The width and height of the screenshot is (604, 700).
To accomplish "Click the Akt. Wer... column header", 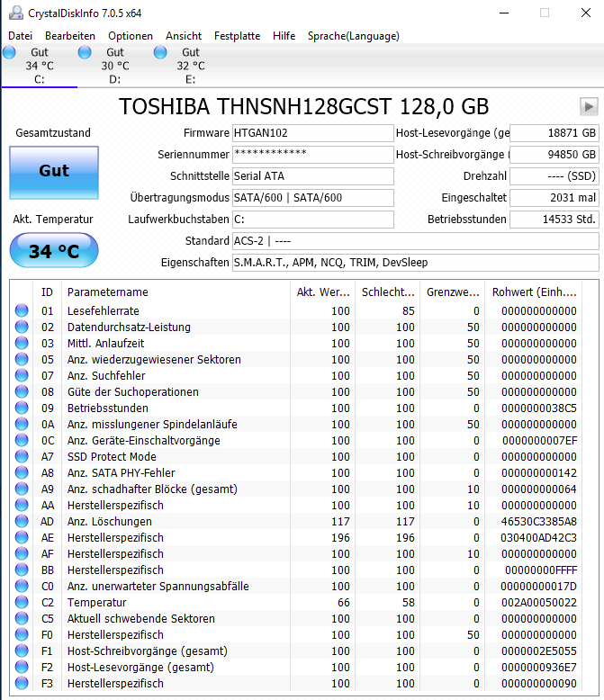I will pyautogui.click(x=322, y=292).
